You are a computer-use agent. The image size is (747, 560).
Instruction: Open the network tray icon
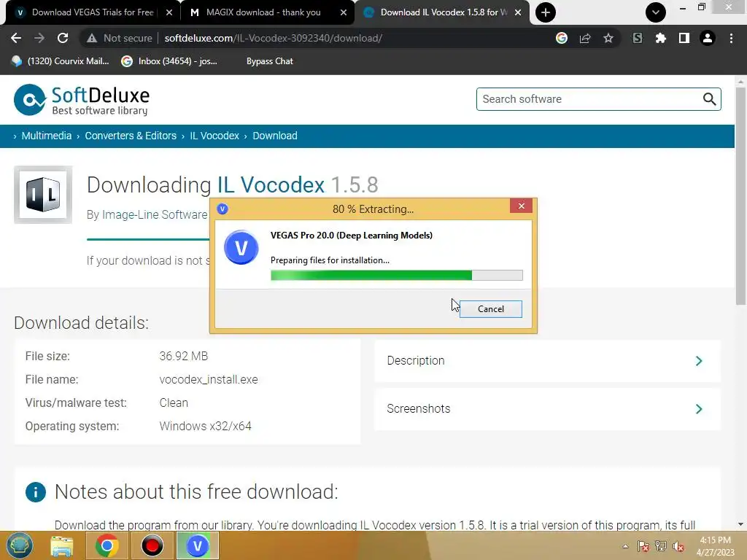pyautogui.click(x=661, y=546)
